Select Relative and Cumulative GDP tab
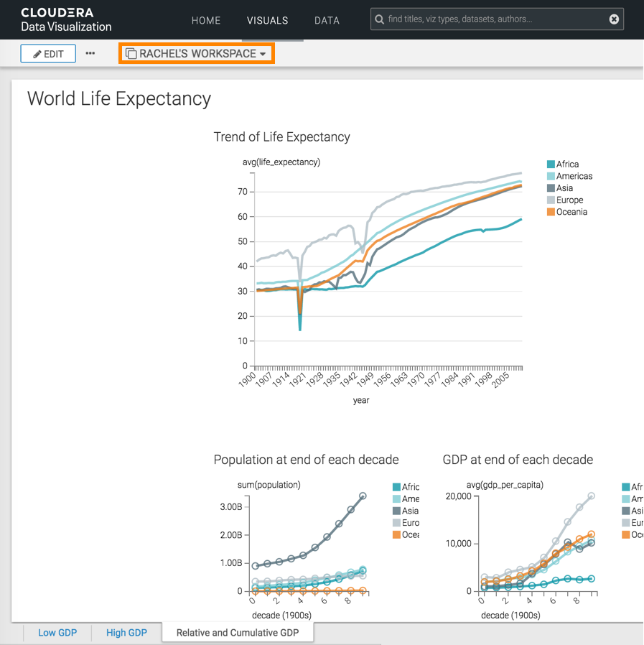Viewport: 644px width, 645px height. point(237,633)
